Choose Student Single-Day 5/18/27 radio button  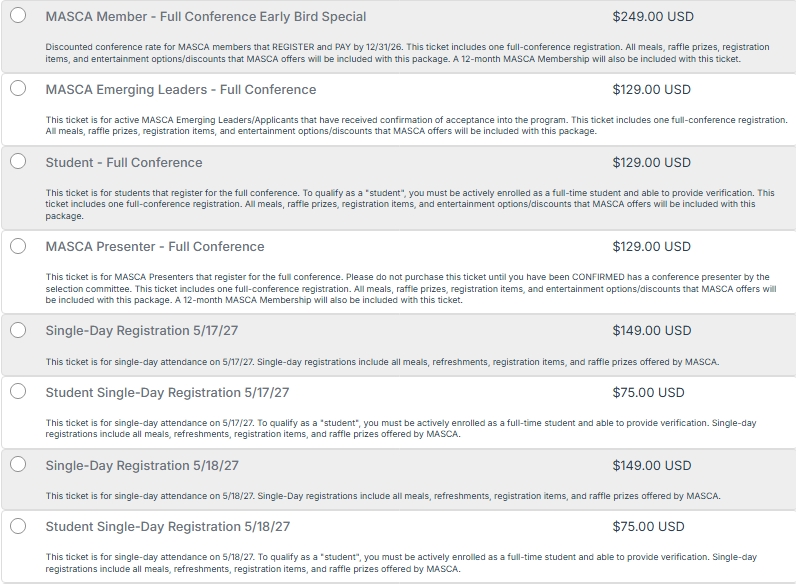[18, 526]
